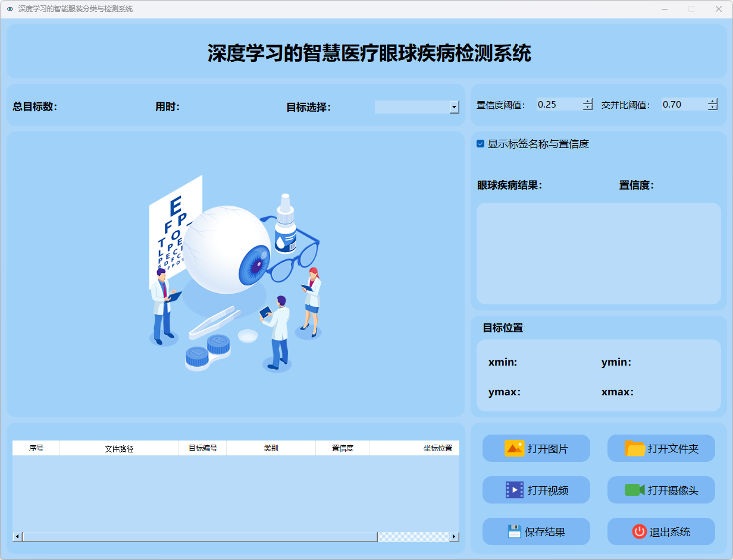The image size is (733, 560).
Task: Open the 目标选择 dropdown list
Action: click(454, 107)
